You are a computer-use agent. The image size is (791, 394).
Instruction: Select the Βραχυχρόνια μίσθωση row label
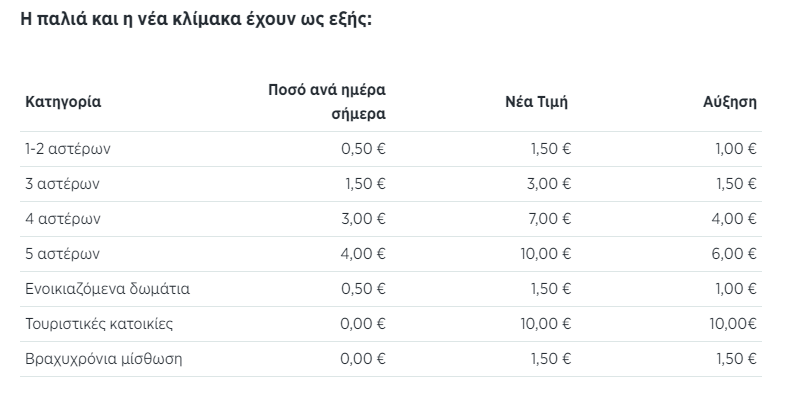point(103,359)
